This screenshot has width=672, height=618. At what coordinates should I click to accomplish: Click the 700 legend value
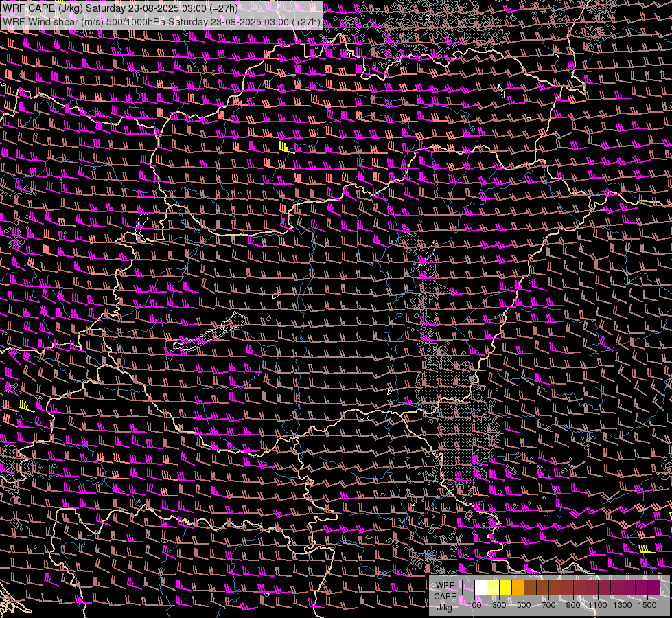coord(548,605)
